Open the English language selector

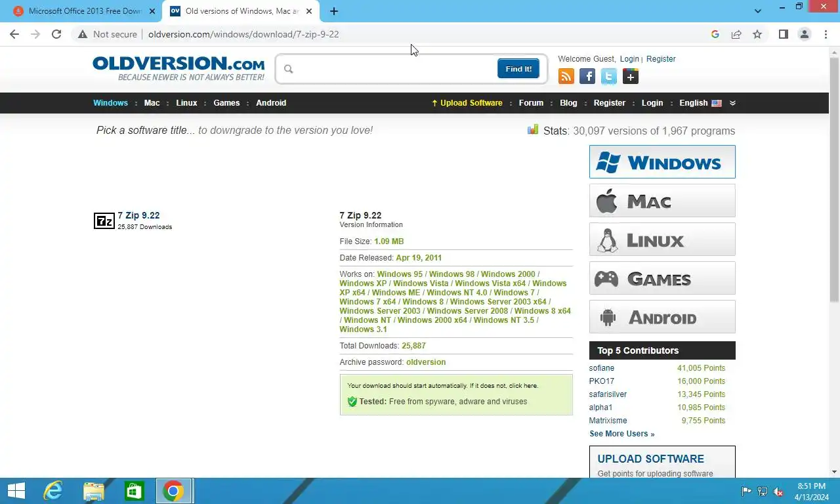pyautogui.click(x=700, y=103)
